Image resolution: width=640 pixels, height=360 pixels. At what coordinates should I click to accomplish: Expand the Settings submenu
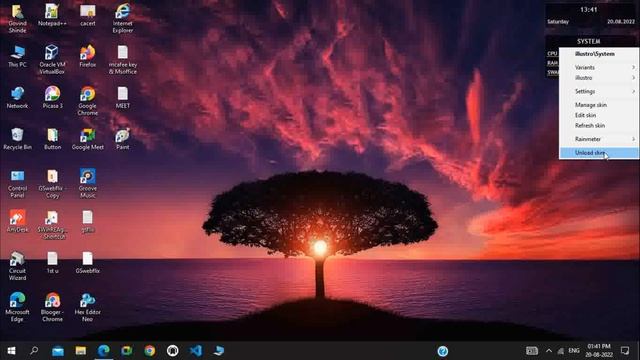click(599, 91)
